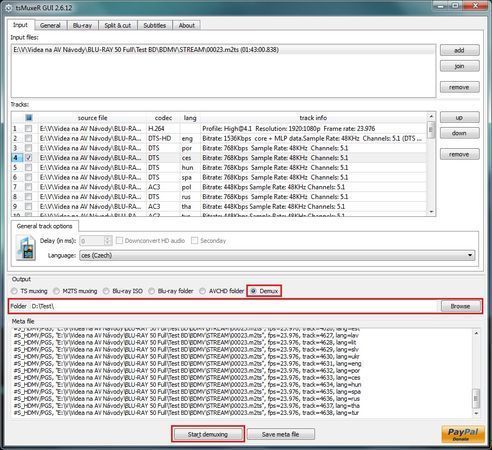Click the track info column header
This screenshot has width=492, height=450.
coord(313,118)
